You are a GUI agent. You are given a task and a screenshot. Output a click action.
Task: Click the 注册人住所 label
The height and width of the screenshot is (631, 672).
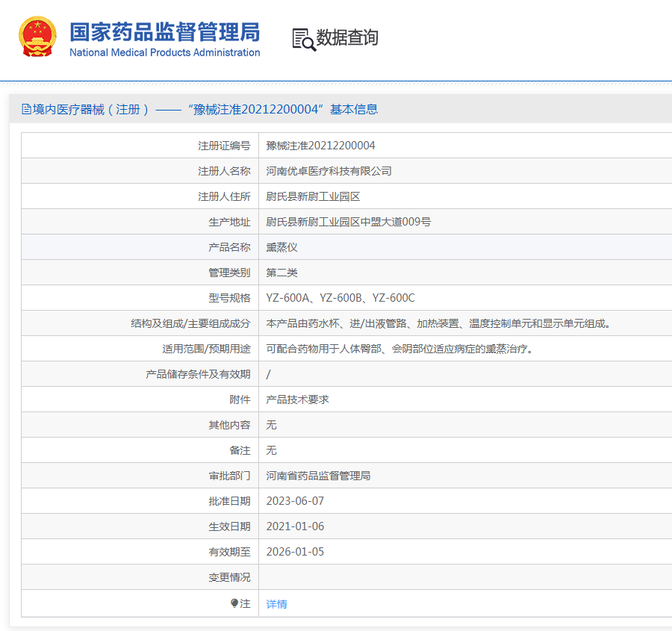click(x=224, y=196)
